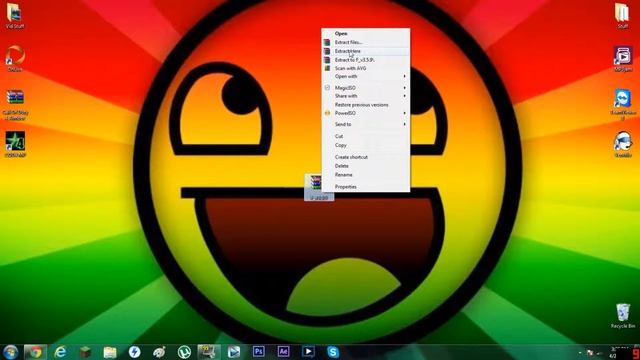Select Restore previous versions

click(365, 105)
